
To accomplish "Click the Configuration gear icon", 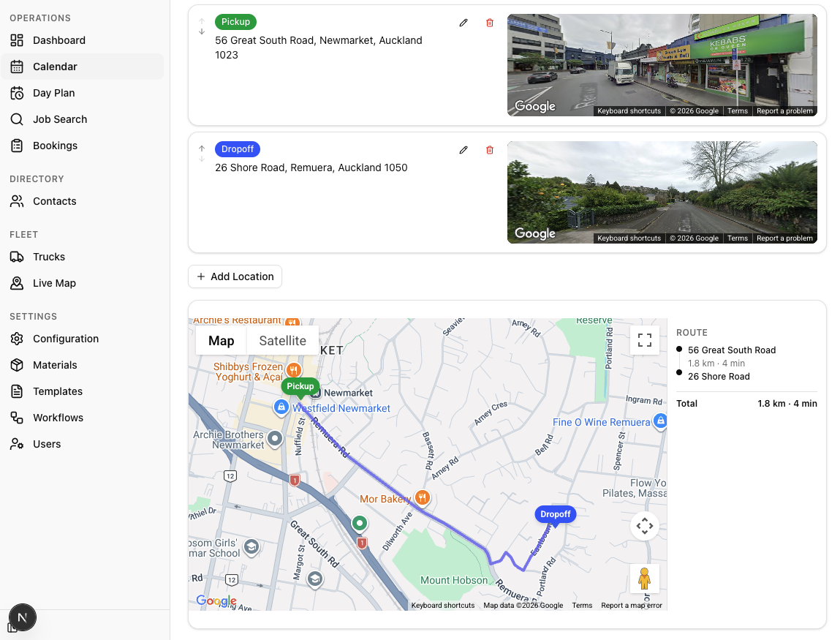I will pyautogui.click(x=17, y=339).
